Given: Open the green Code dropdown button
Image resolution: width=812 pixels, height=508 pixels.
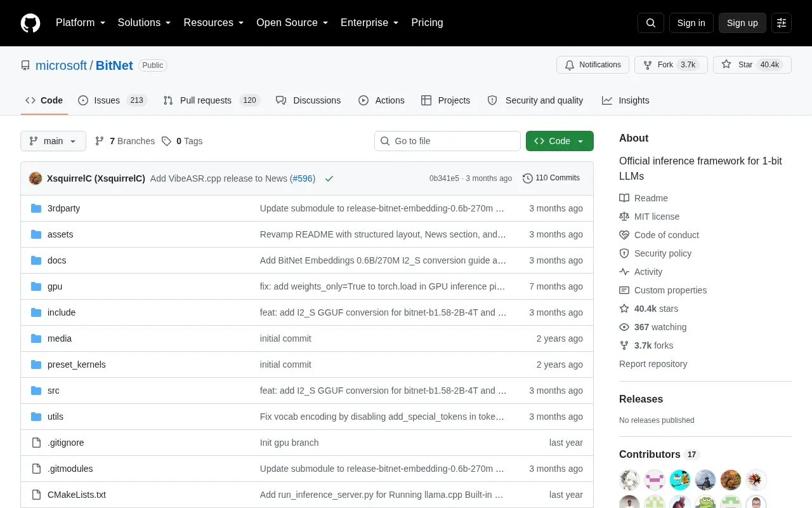Looking at the screenshot, I should [560, 141].
